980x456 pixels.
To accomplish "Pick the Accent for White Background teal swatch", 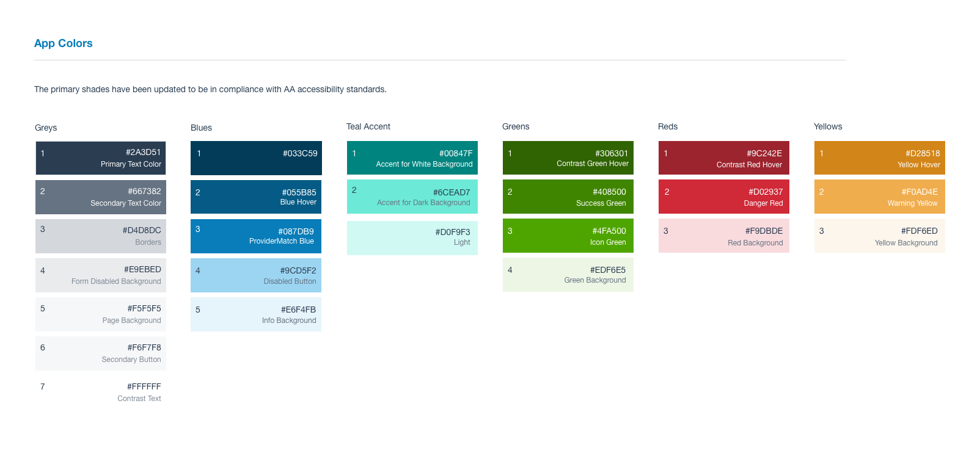I will click(x=412, y=158).
